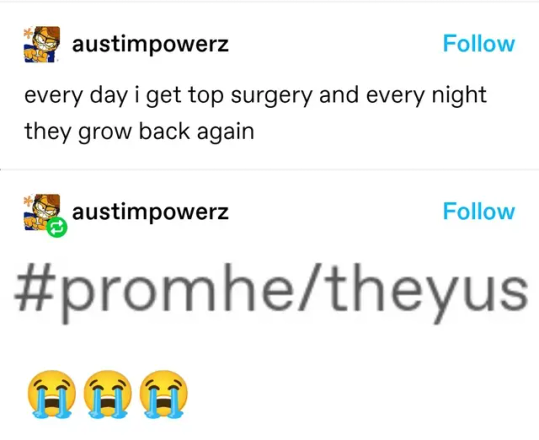Image resolution: width=539 pixels, height=440 pixels.
Task: Open austimpowerz username on the original post
Action: [150, 45]
